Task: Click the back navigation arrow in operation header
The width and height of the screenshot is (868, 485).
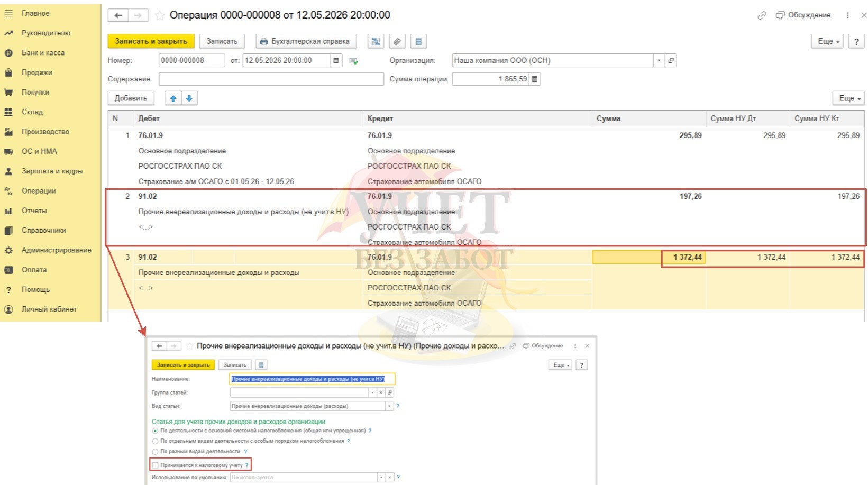Action: pyautogui.click(x=118, y=15)
